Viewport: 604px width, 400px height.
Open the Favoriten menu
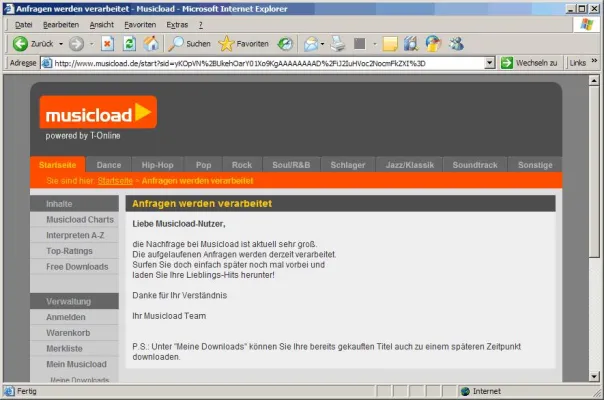click(139, 24)
